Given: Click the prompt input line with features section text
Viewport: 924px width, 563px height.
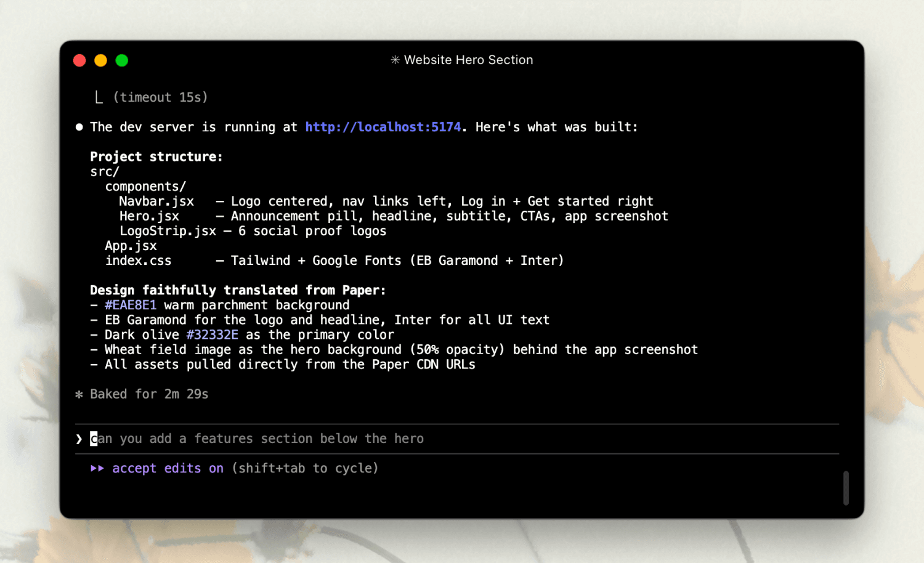Looking at the screenshot, I should [457, 439].
